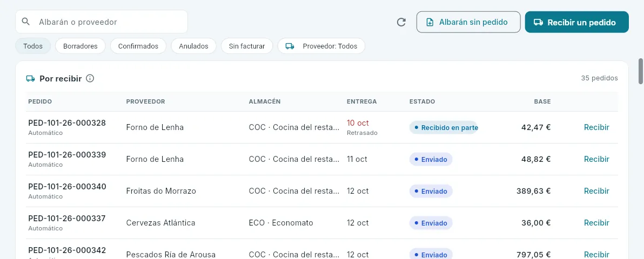Viewport: 644px width, 259px height.
Task: Click Enviado badge in Froitas do Morrazo row
Action: click(431, 191)
